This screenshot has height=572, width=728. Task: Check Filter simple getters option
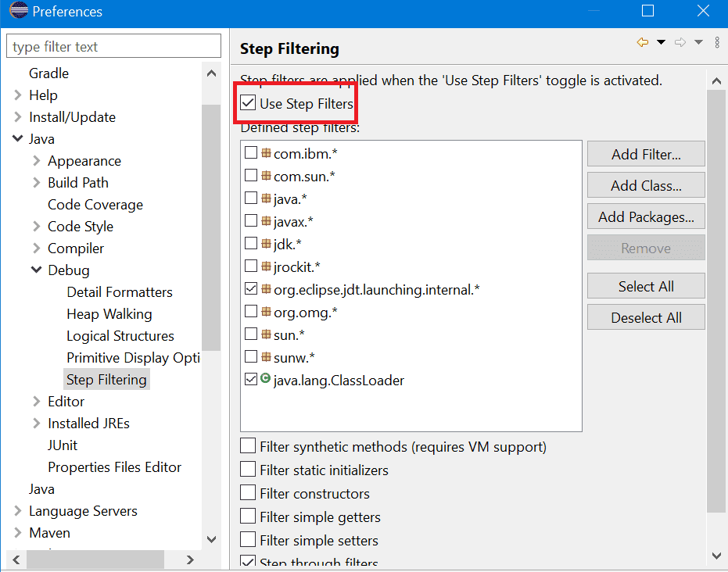tap(248, 517)
